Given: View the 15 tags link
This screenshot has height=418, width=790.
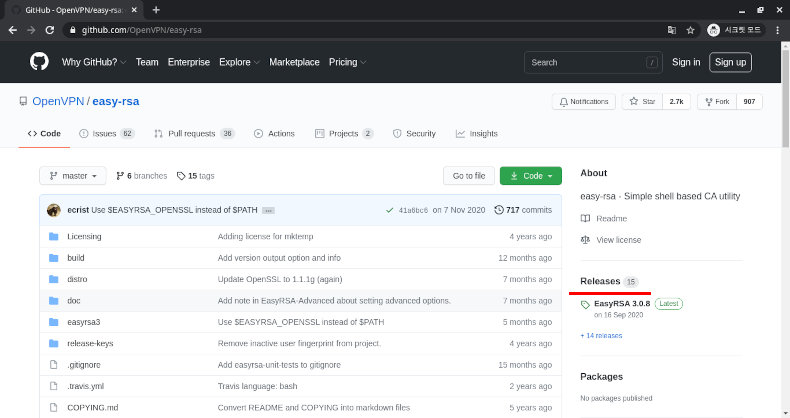Looking at the screenshot, I should pyautogui.click(x=195, y=176).
